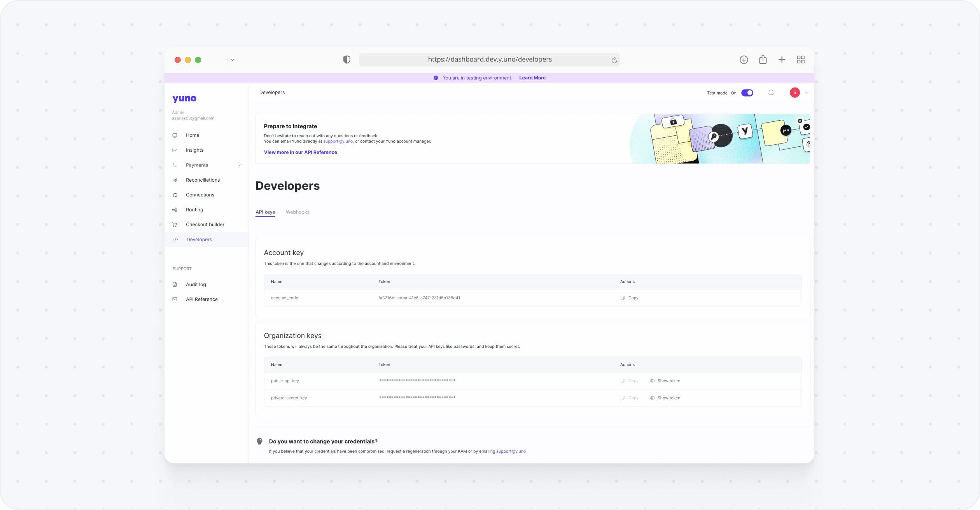Viewport: 980px width, 510px height.
Task: Open the browser sidebar chevron dropdown
Action: pos(232,60)
